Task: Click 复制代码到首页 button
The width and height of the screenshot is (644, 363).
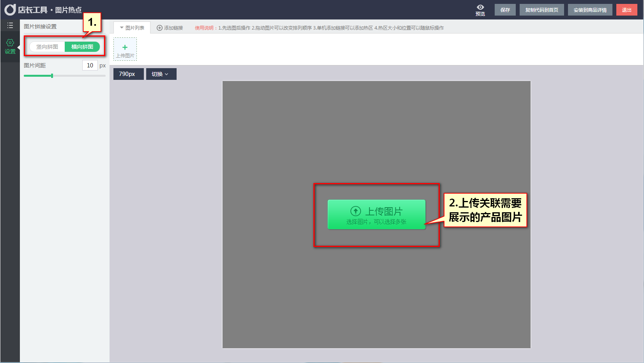Action: click(x=541, y=10)
